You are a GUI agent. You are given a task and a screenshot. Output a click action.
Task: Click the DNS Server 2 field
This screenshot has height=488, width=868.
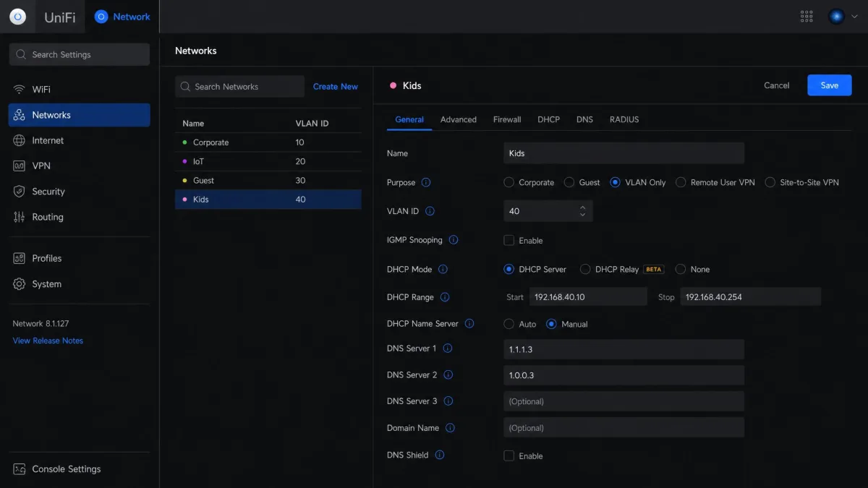coord(624,375)
